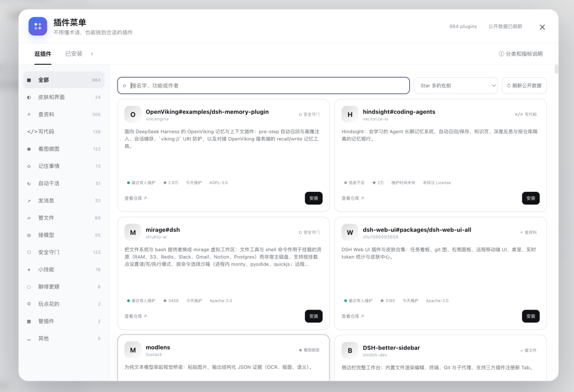Select the 管文件 category in sidebar
The image size is (574, 392).
[x=64, y=217]
